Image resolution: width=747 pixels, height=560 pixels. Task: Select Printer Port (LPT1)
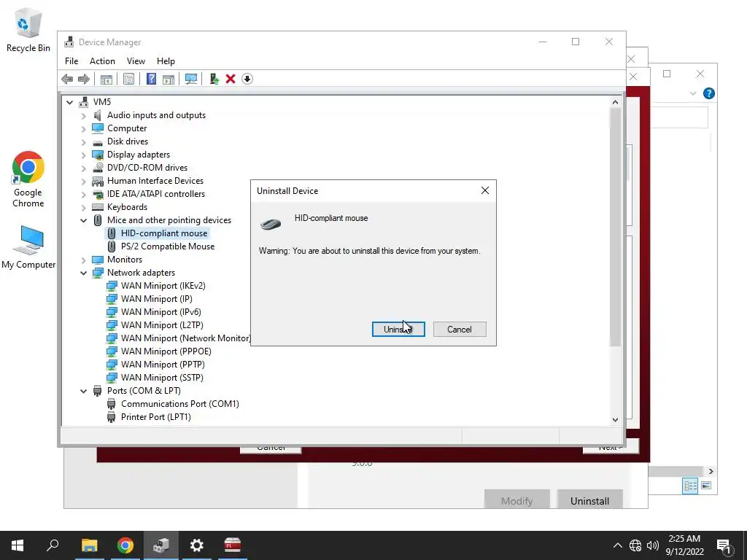coord(156,417)
